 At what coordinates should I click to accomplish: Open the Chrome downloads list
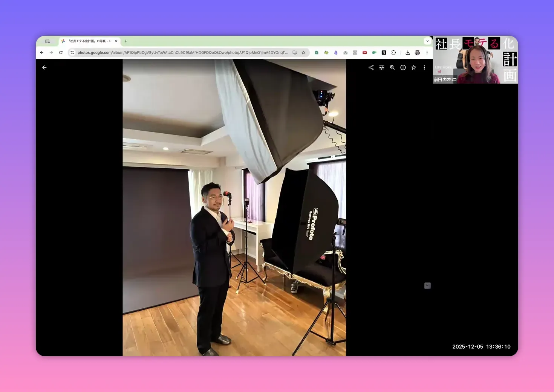tap(407, 53)
